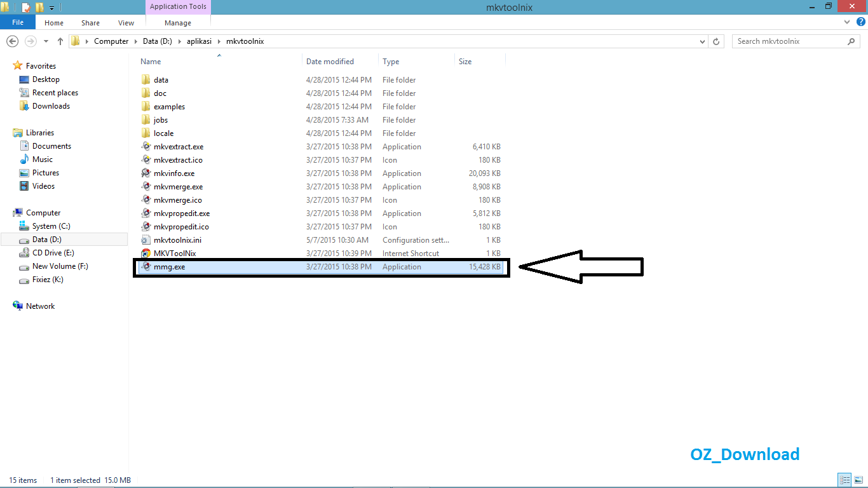The height and width of the screenshot is (488, 868).
Task: Open the Share ribbon tab
Action: coord(90,23)
